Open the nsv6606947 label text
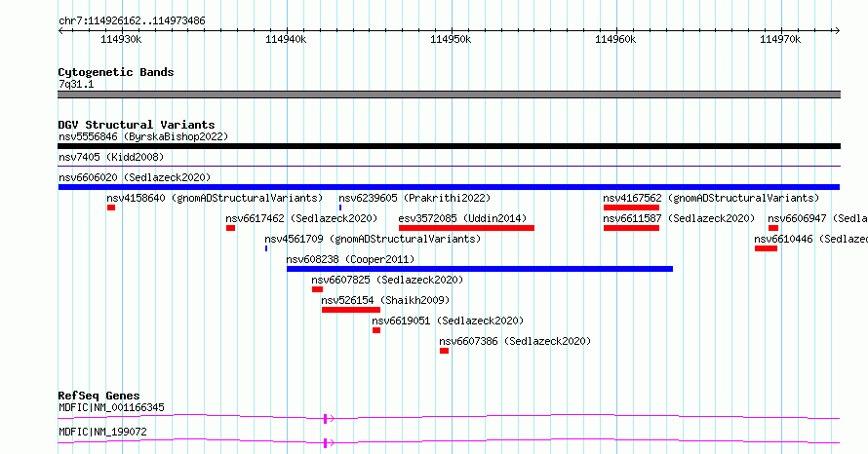Screen dimensions: 868x454 (817, 218)
